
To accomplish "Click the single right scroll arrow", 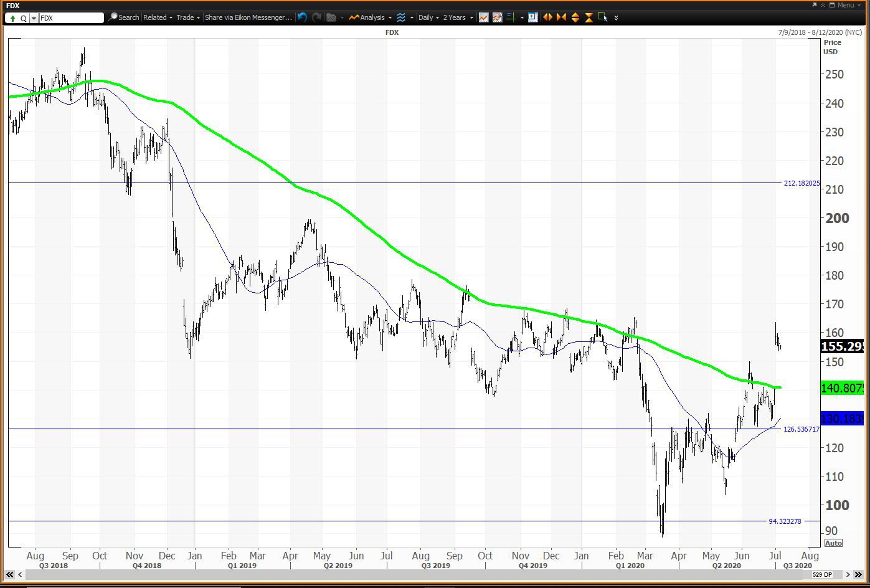I will tap(847, 574).
